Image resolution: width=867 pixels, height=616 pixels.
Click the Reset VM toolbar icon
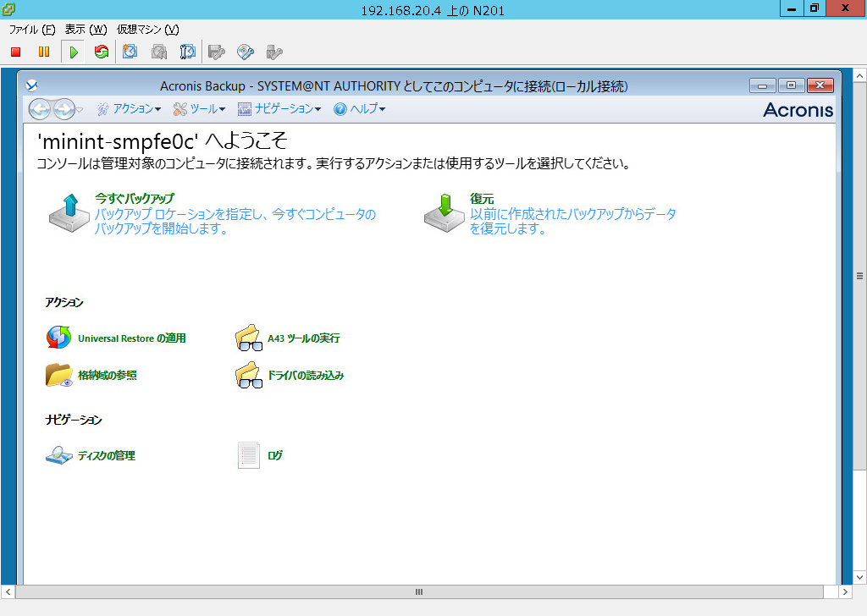click(x=102, y=52)
